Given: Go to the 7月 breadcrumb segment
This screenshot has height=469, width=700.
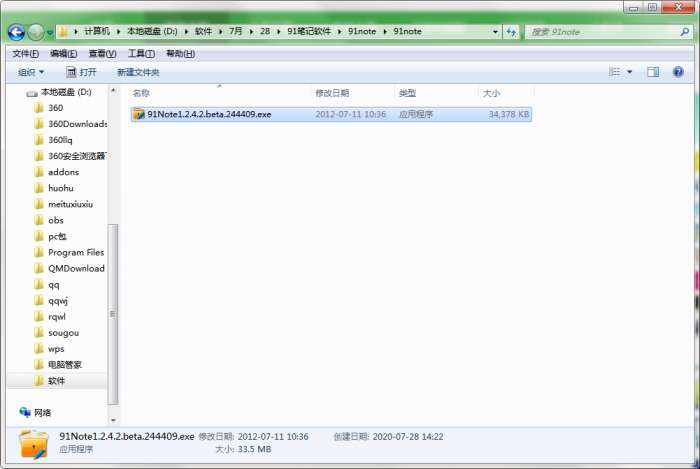Looking at the screenshot, I should coord(235,31).
